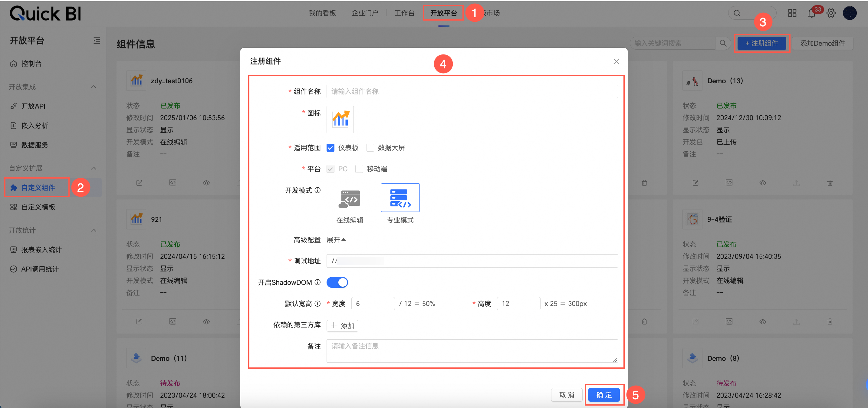Switch to the 工作台 top tab
This screenshot has width=868, height=408.
[404, 13]
